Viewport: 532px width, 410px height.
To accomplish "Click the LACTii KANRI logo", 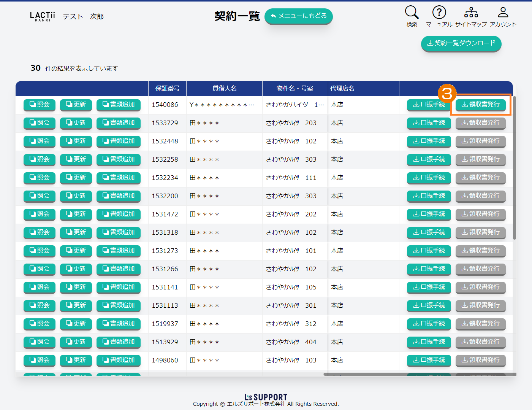I will (x=43, y=16).
